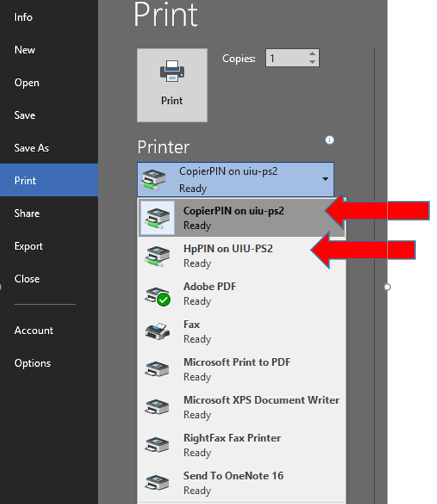Increase the Copies count with up arrow

pos(312,54)
